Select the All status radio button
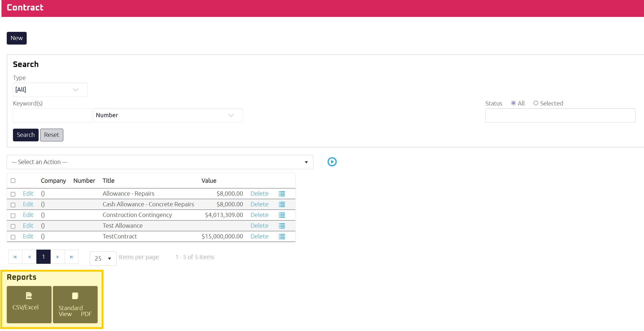The height and width of the screenshot is (331, 644). coord(513,103)
